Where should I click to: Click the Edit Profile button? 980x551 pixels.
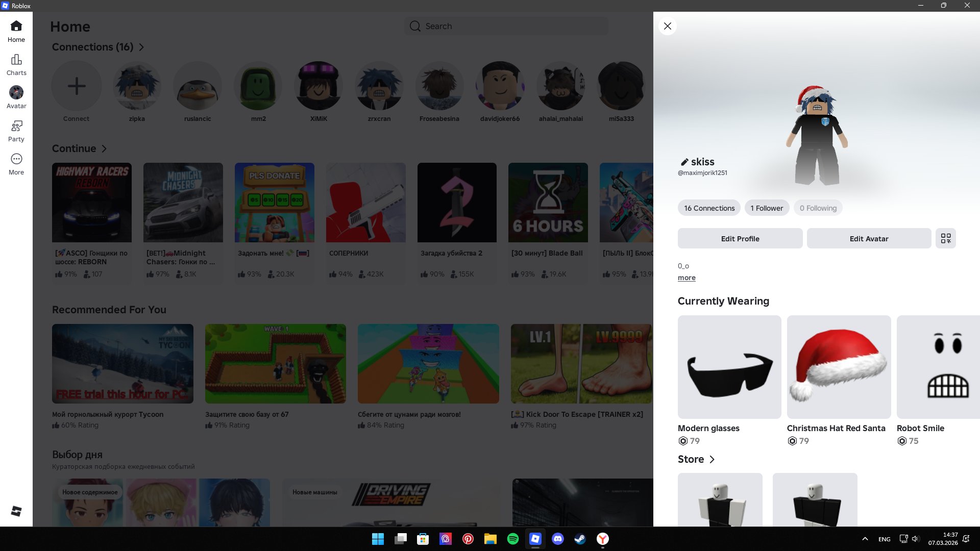740,238
